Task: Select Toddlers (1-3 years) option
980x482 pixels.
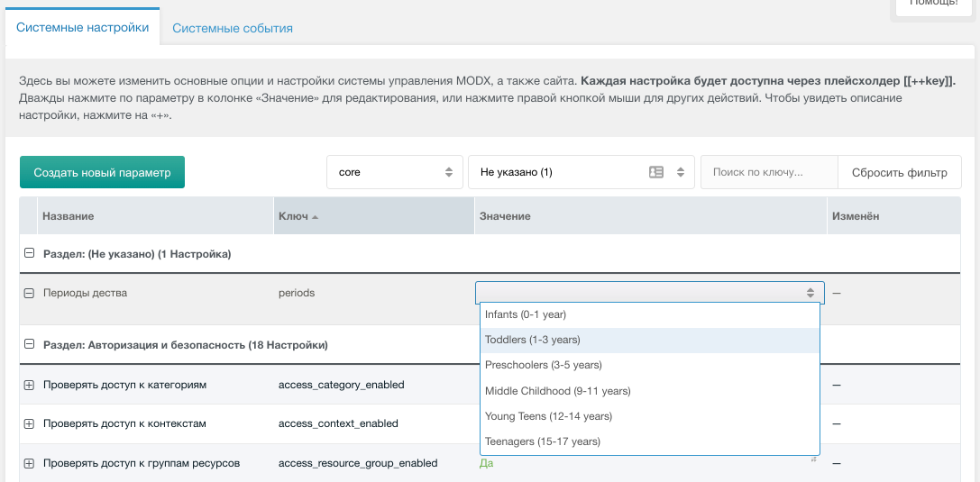Action: (x=649, y=341)
